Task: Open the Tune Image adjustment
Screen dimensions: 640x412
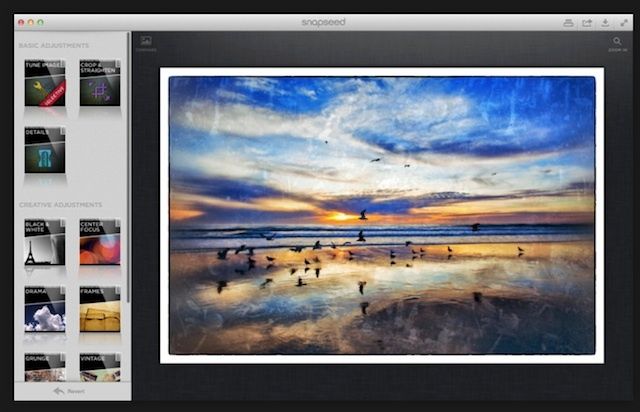Action: 44,83
